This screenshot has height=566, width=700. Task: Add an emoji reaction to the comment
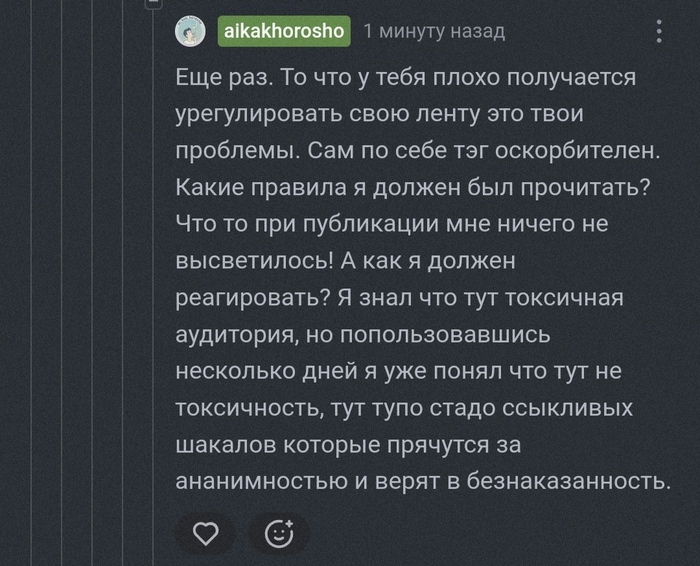[x=278, y=535]
